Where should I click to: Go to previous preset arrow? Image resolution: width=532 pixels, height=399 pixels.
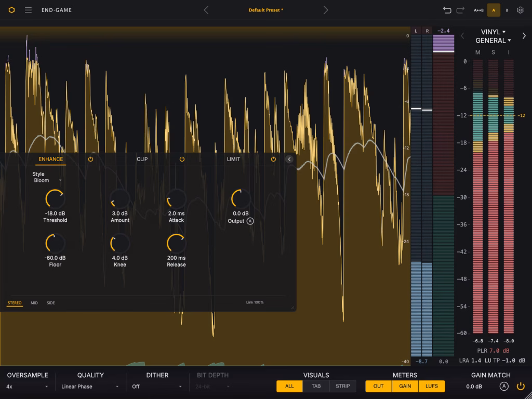coord(206,10)
